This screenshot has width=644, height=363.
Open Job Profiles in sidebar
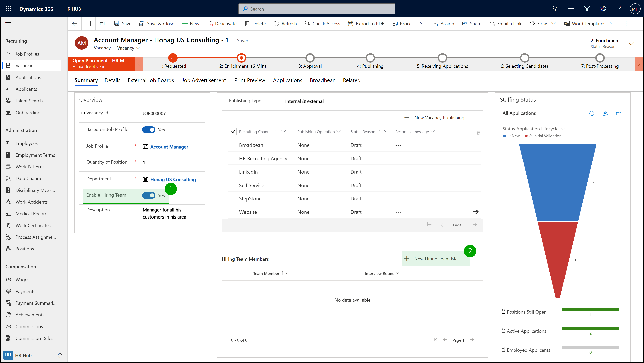click(27, 54)
